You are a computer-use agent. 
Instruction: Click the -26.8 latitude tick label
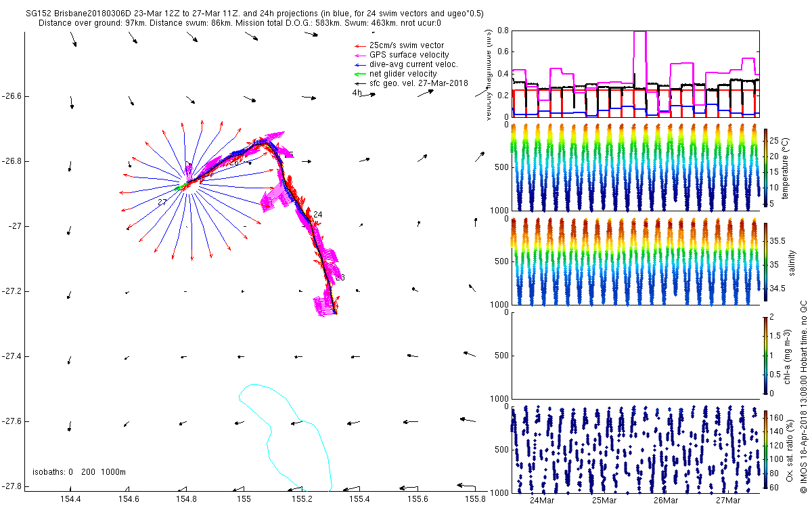point(12,161)
